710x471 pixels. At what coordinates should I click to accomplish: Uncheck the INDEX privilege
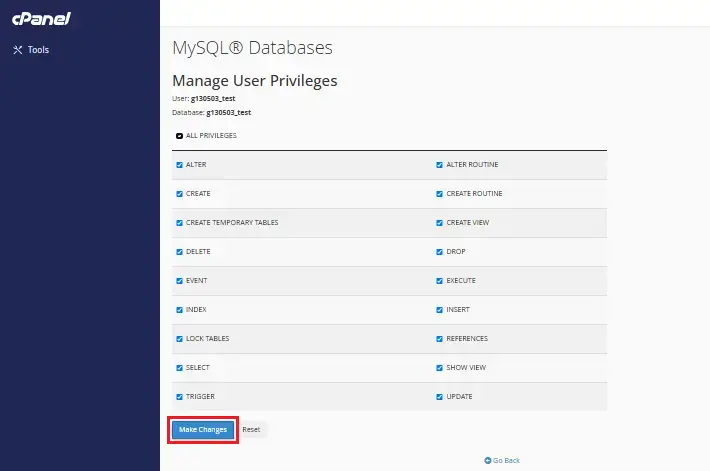click(179, 310)
